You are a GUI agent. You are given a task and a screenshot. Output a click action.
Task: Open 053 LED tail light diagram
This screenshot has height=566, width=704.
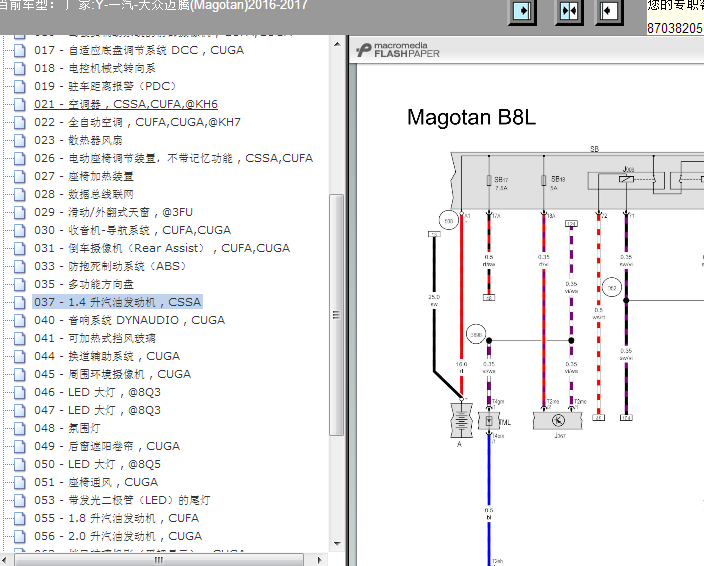click(122, 500)
